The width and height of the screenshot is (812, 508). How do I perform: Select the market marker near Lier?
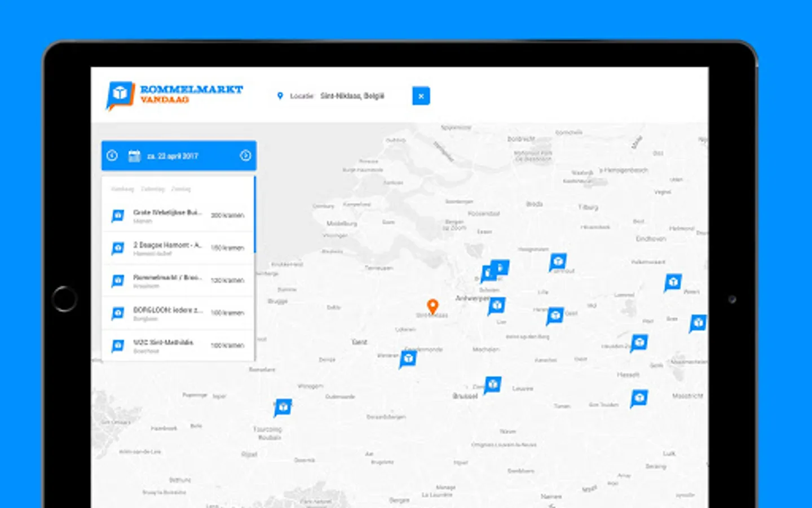(x=496, y=306)
